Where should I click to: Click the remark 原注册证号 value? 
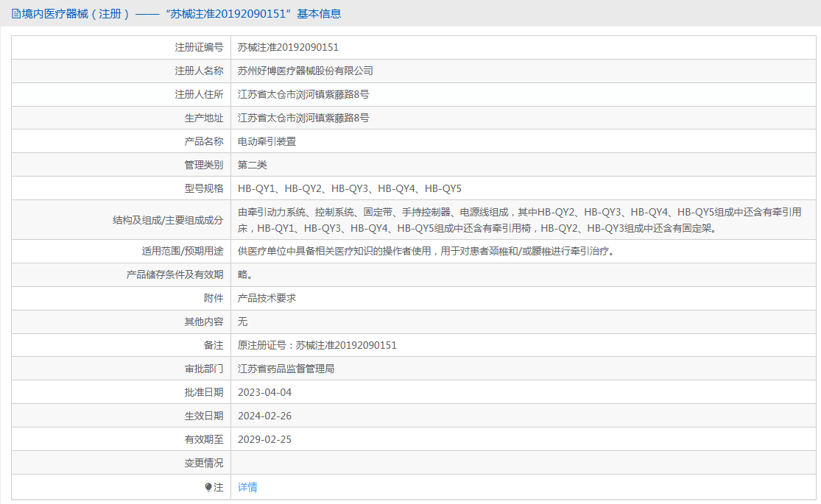click(x=317, y=346)
